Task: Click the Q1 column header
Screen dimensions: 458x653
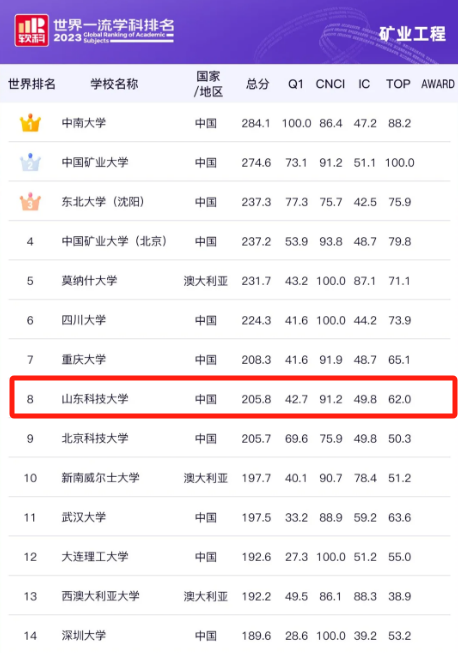Action: (296, 84)
